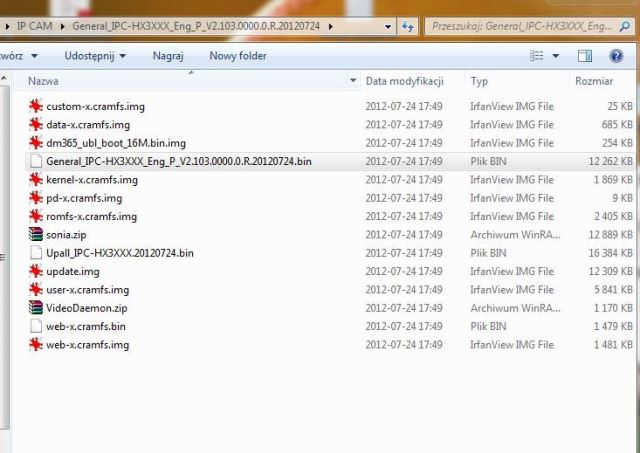The width and height of the screenshot is (640, 453).
Task: Open the Nazwa column filter dropdown arrow
Action: [x=353, y=80]
